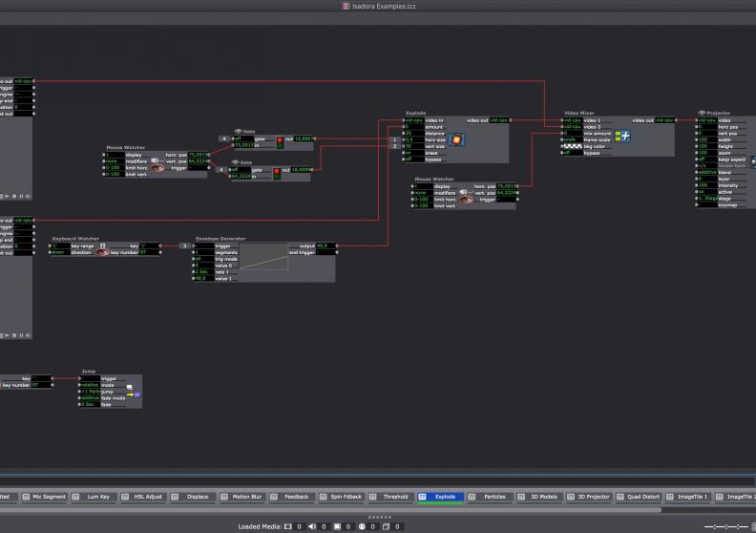Image resolution: width=756 pixels, height=533 pixels.
Task: Toggle the Explode actor's bypass value
Action: coord(413,160)
